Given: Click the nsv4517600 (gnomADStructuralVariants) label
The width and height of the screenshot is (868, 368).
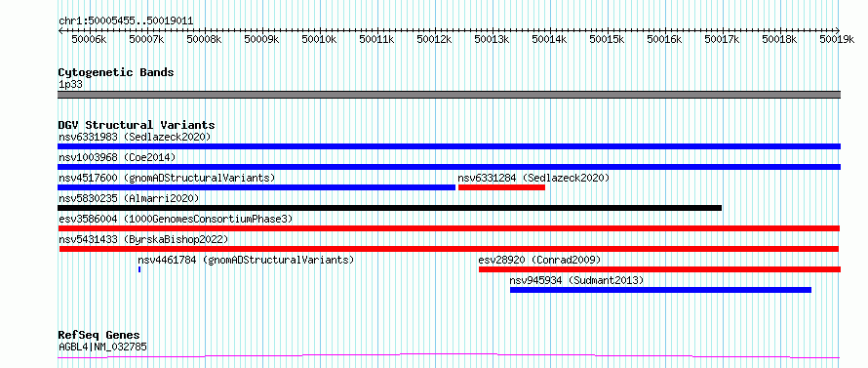Looking at the screenshot, I should pos(167,178).
